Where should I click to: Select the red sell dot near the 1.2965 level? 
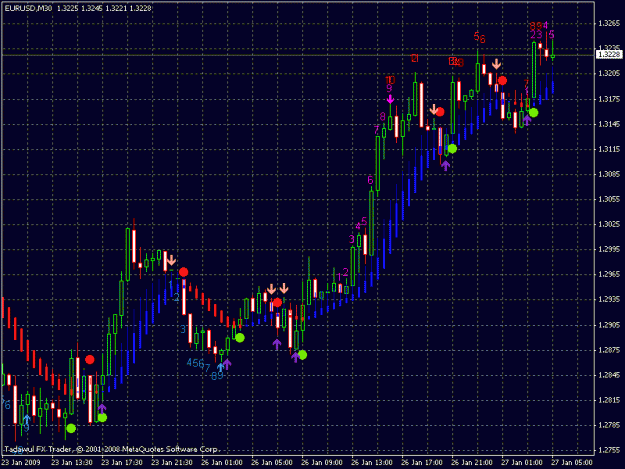pos(183,272)
